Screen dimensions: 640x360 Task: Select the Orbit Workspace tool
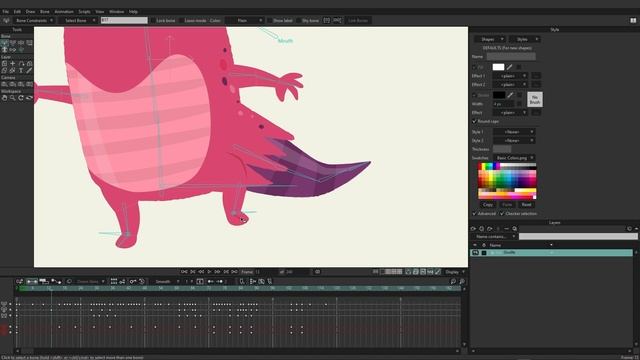pyautogui.click(x=29, y=98)
